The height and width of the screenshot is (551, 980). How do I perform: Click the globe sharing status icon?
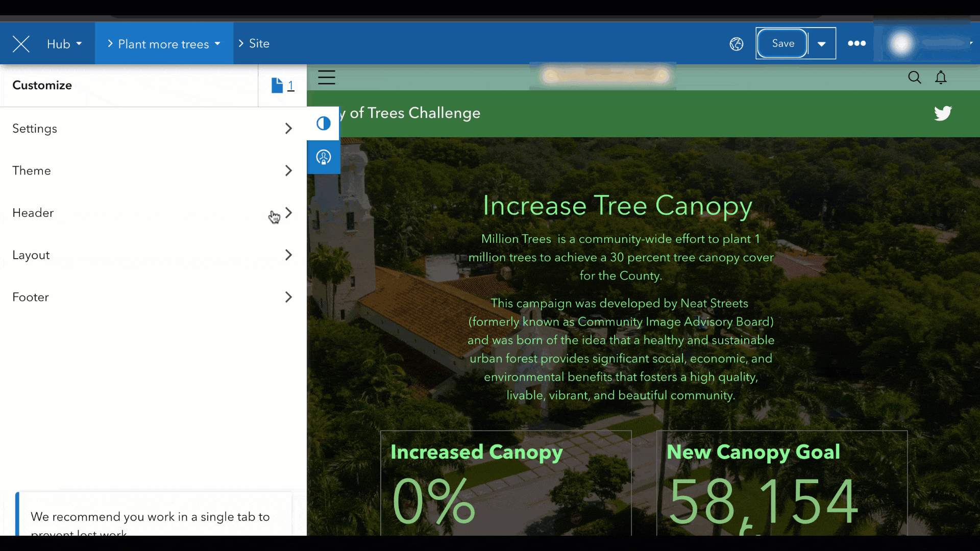(737, 44)
